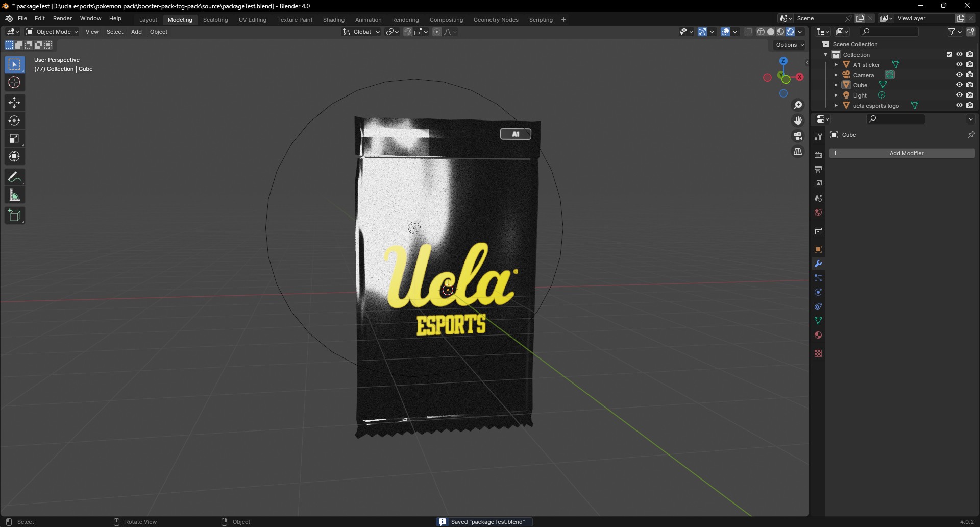Open the Output properties tab
The width and height of the screenshot is (980, 527).
818,169
